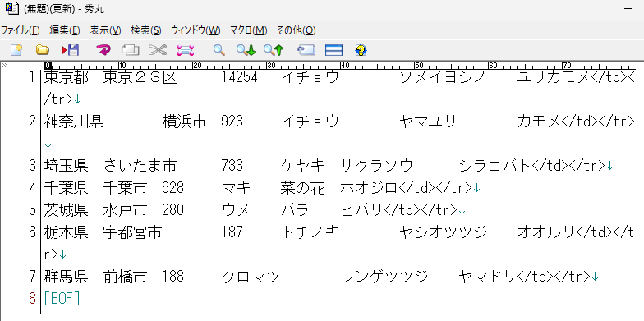The width and height of the screenshot is (644, 321).
Task: Click the text ユリカモメ
Action: pos(554,77)
